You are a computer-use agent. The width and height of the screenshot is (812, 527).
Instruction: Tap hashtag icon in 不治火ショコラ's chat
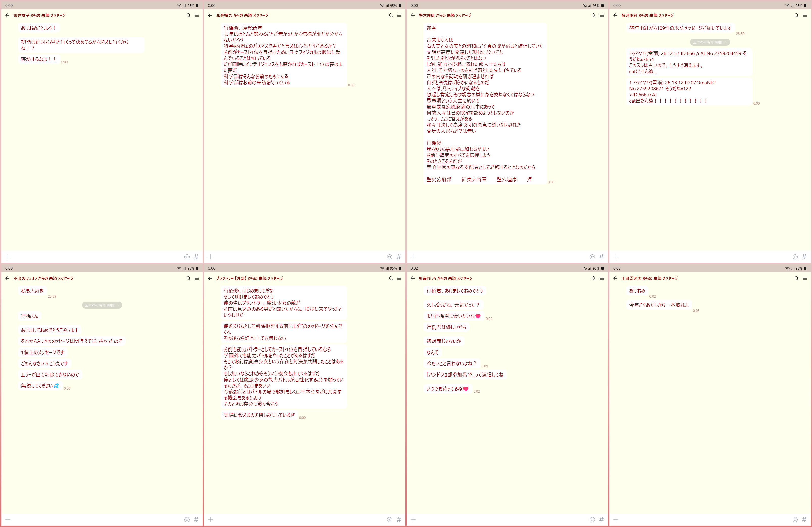[x=196, y=519]
